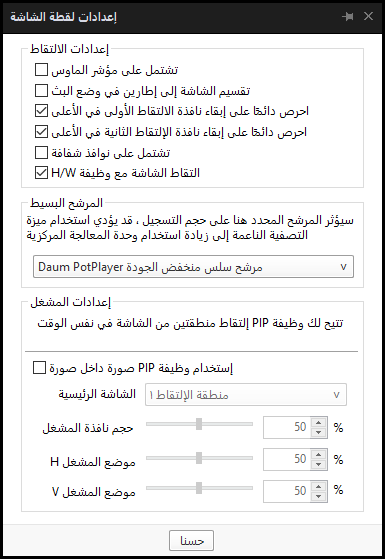The height and width of the screenshot is (559, 385).
Task: Click the حسنا OK button
Action: tap(191, 540)
